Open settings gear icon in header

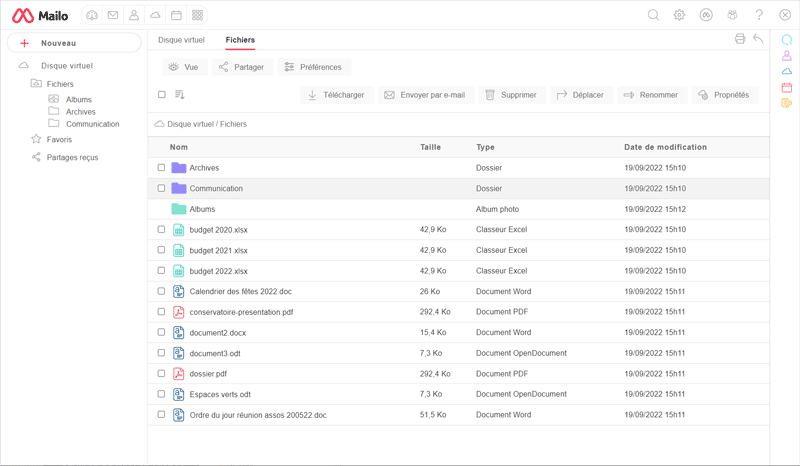click(x=679, y=15)
